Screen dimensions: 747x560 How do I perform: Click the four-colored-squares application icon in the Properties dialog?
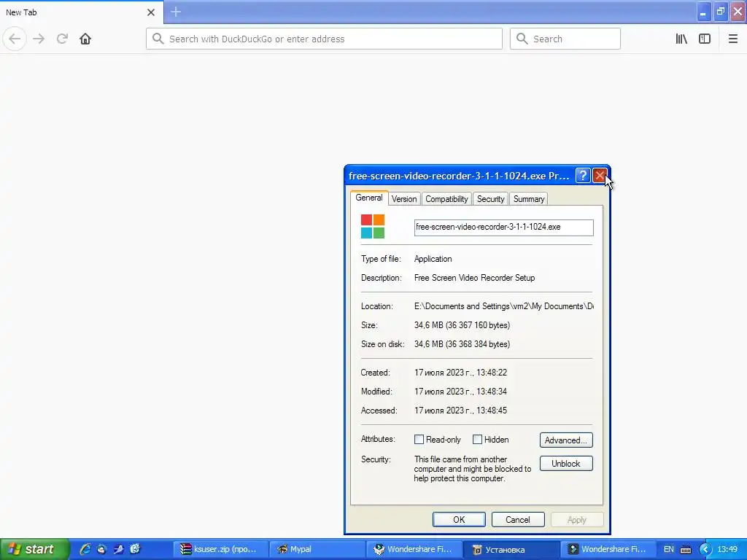[x=373, y=226]
